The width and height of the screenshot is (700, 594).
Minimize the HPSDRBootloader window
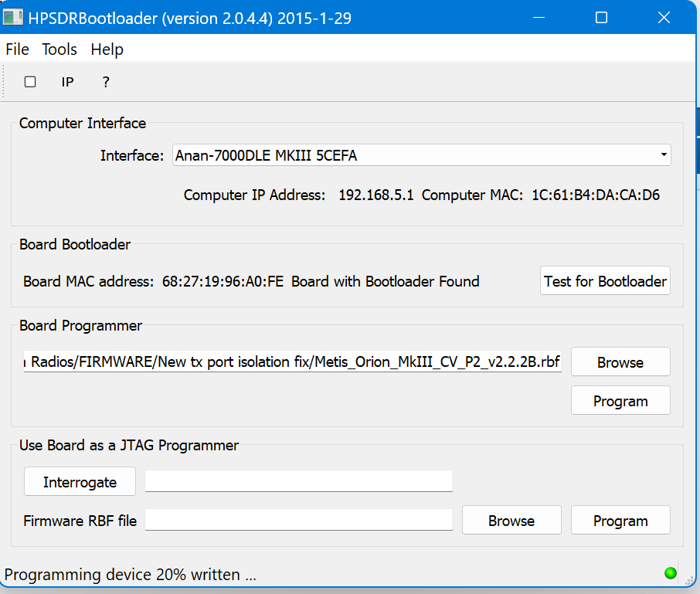click(539, 18)
